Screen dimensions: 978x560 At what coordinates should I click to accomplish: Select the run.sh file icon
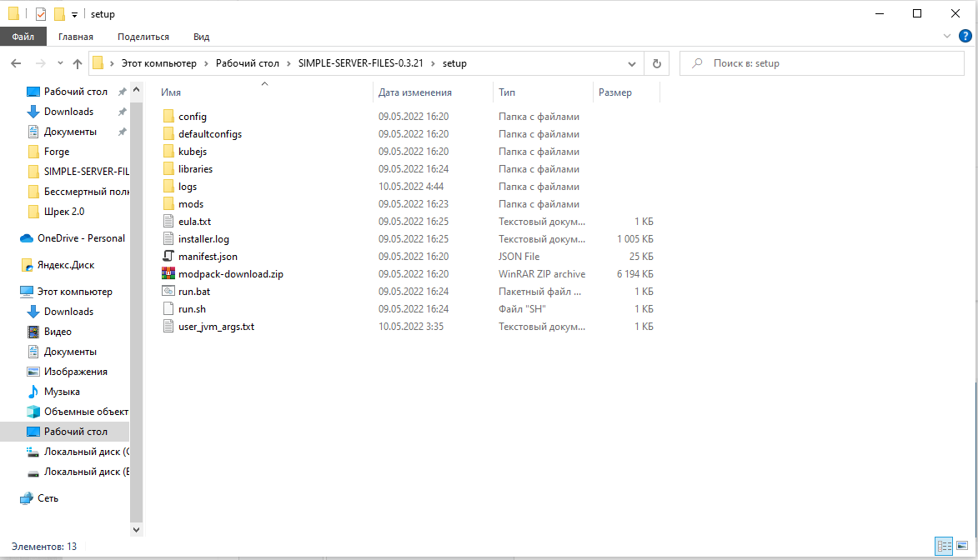168,308
